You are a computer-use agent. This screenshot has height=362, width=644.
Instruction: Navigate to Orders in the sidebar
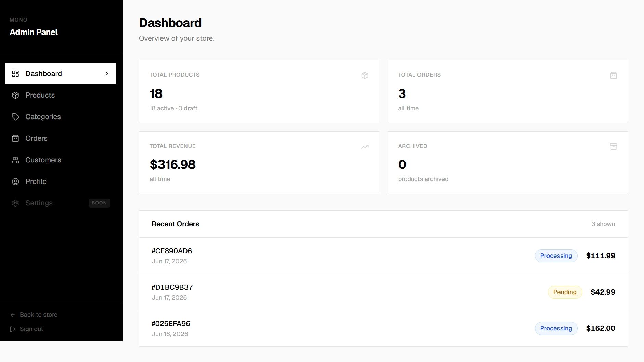click(x=61, y=138)
